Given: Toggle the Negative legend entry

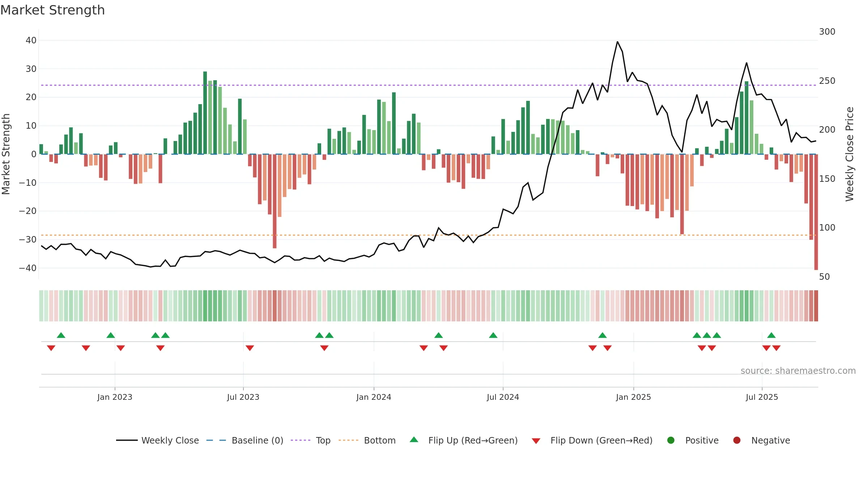Looking at the screenshot, I should pos(761,440).
